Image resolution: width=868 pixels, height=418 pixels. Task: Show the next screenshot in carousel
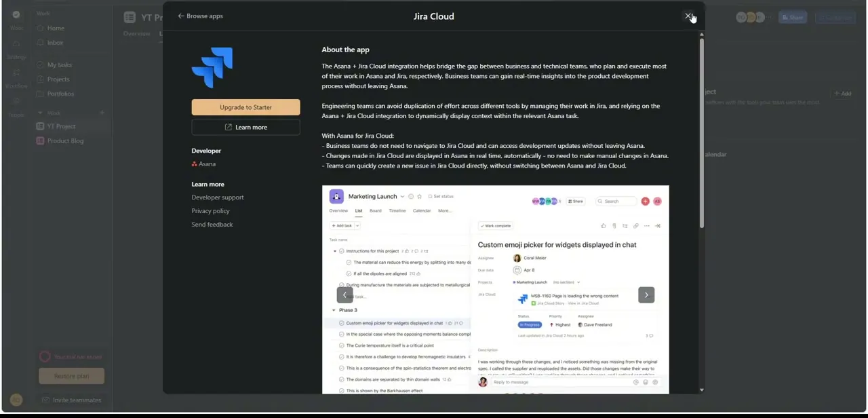point(646,294)
